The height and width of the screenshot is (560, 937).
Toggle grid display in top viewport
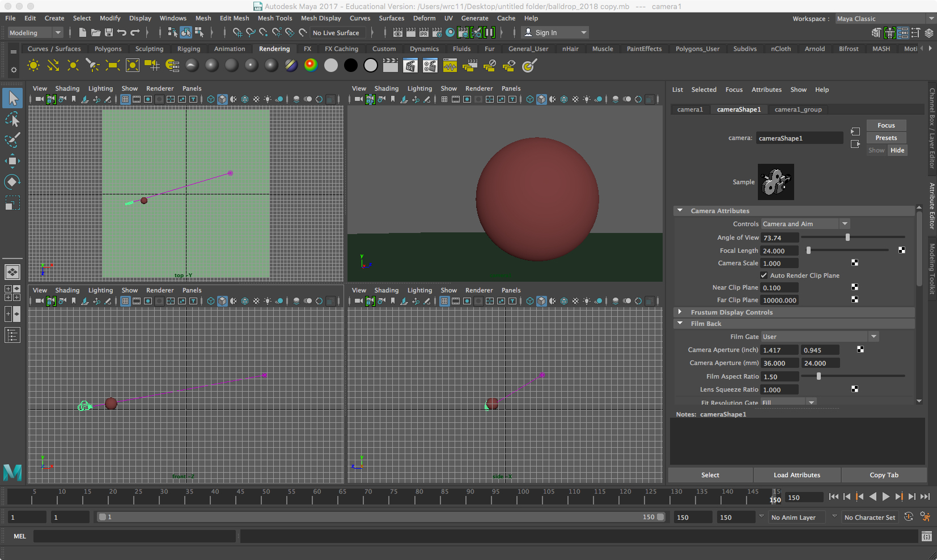(x=125, y=99)
